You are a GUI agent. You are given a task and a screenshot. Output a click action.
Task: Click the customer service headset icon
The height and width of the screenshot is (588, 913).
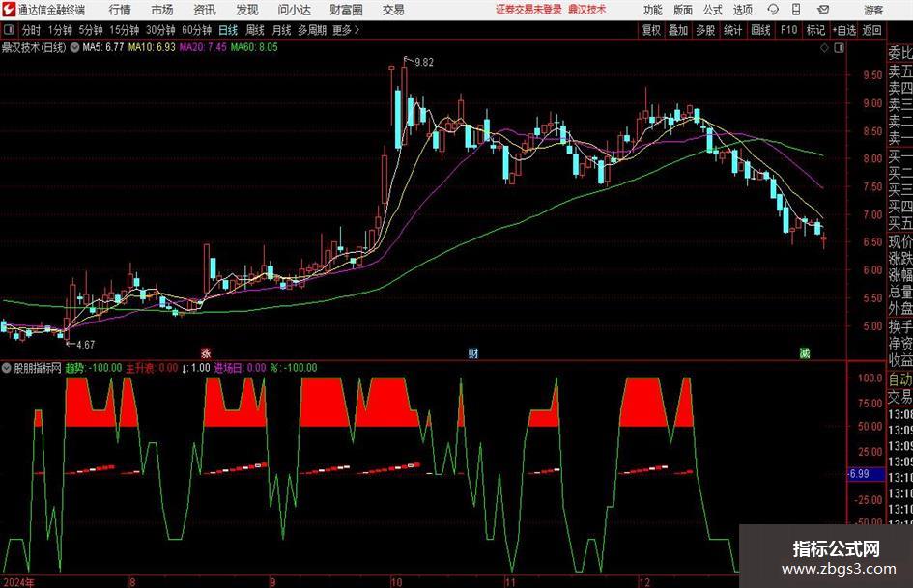point(773,10)
